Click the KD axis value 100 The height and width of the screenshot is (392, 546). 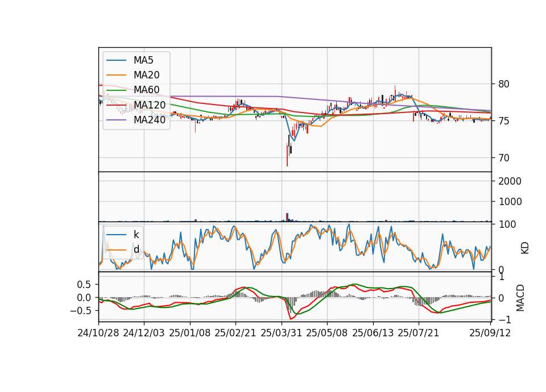pyautogui.click(x=507, y=224)
